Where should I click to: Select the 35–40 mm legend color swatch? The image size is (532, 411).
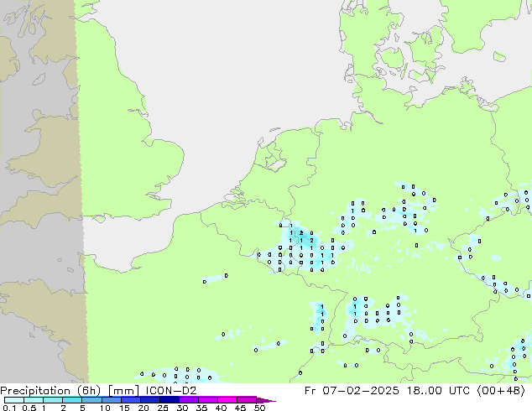click(x=207, y=400)
